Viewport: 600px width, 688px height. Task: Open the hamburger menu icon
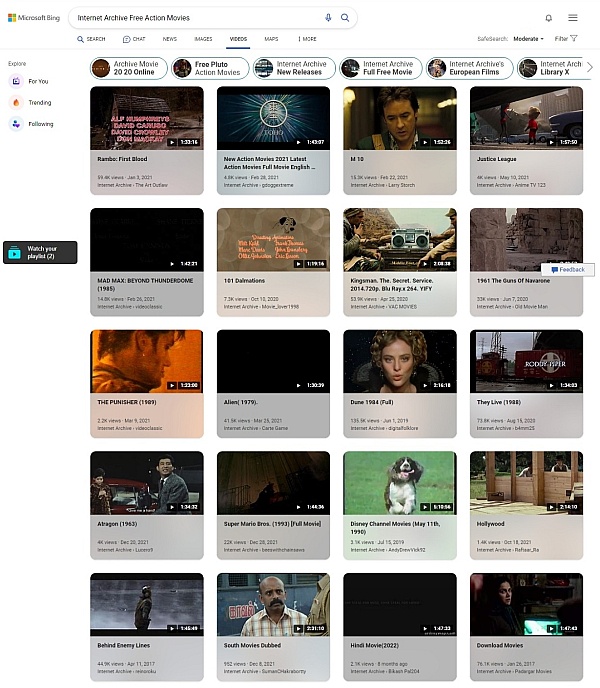pos(573,18)
